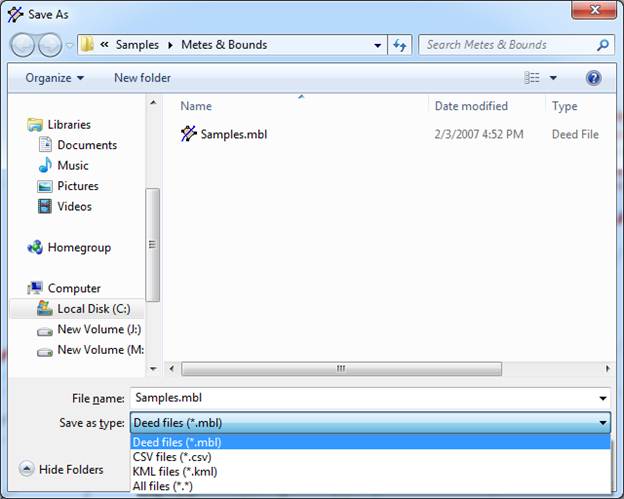Select Local Disk (C:) in navigation pane
Screen dimensions: 624x499
[90, 309]
